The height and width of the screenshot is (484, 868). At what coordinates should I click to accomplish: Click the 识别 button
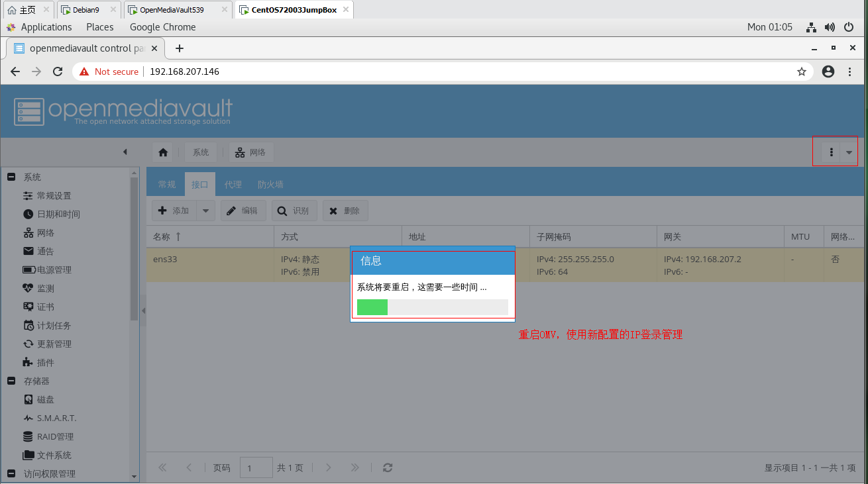pyautogui.click(x=294, y=211)
